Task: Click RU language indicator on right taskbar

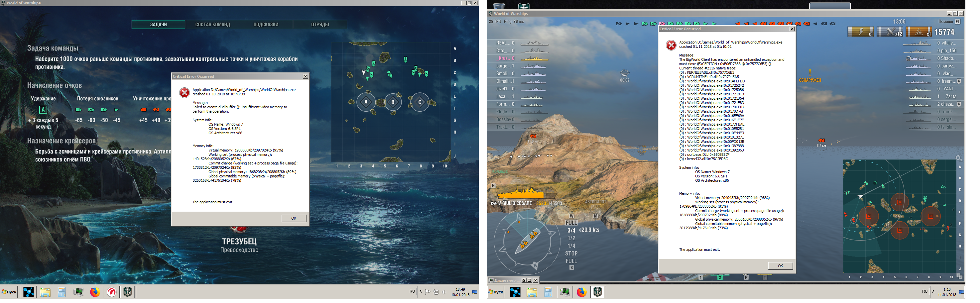Action: 925,292
